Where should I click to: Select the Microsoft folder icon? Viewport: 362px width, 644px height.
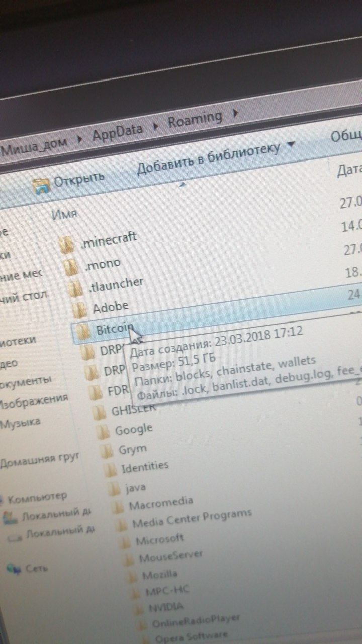(x=126, y=543)
